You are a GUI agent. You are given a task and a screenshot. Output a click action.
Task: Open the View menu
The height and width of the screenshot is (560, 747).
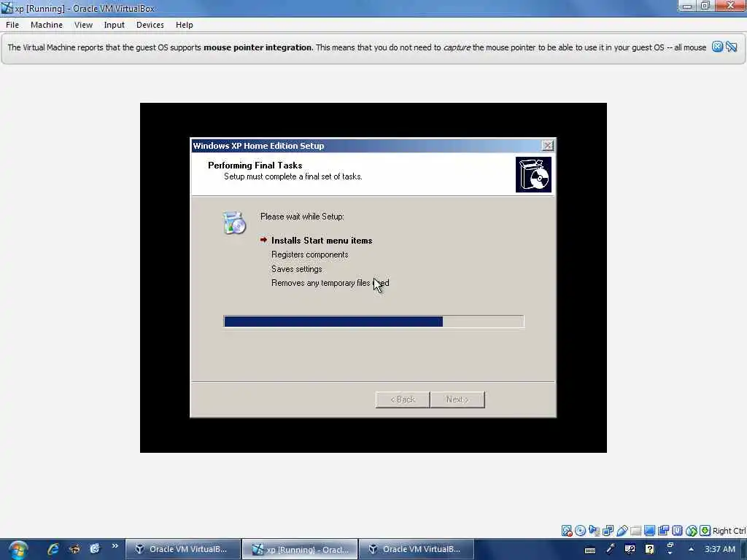tap(83, 25)
